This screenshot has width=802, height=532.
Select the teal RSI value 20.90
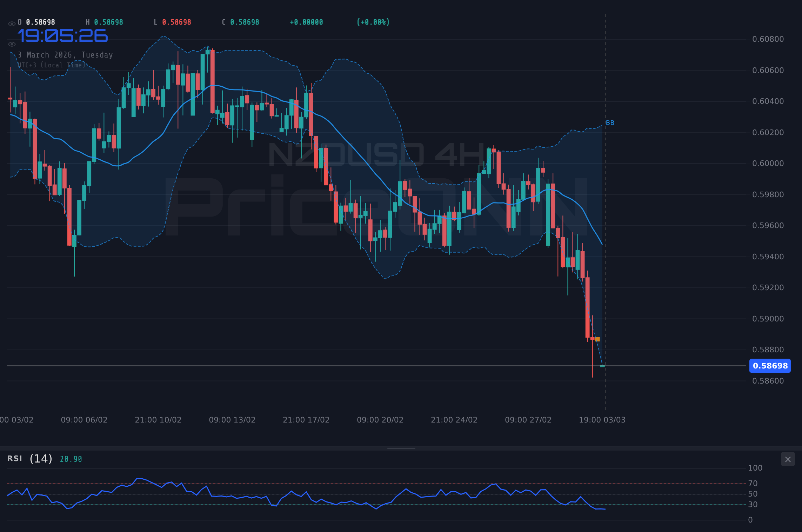[x=71, y=459]
